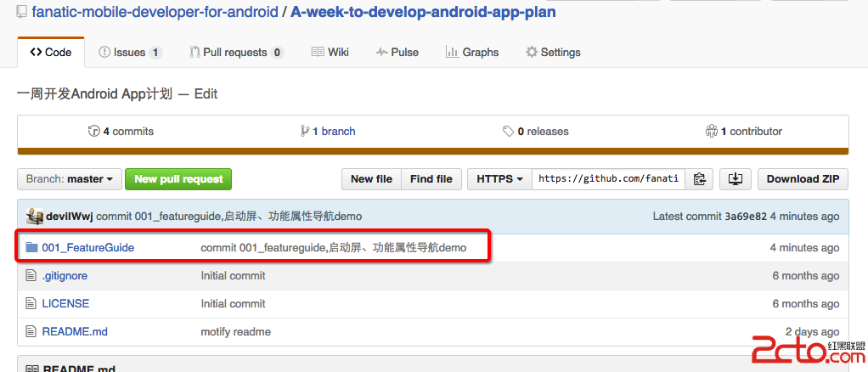Screen dimensions: 868x372
Task: Click the Edit description link
Action: point(206,94)
